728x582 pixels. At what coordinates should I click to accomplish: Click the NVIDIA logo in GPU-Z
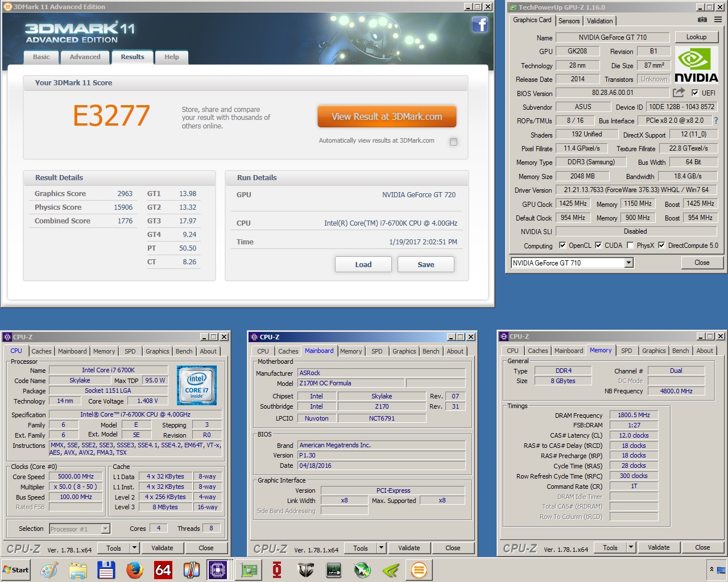[696, 65]
